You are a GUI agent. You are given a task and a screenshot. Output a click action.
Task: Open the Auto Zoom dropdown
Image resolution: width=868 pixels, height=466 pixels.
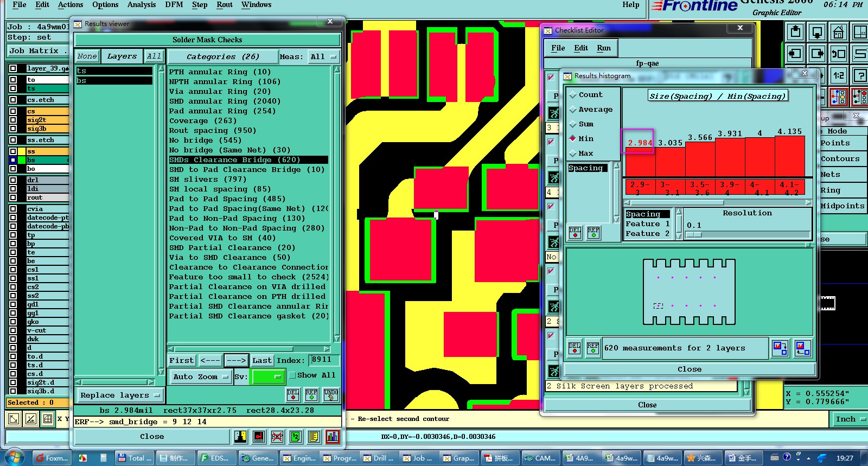click(x=200, y=376)
